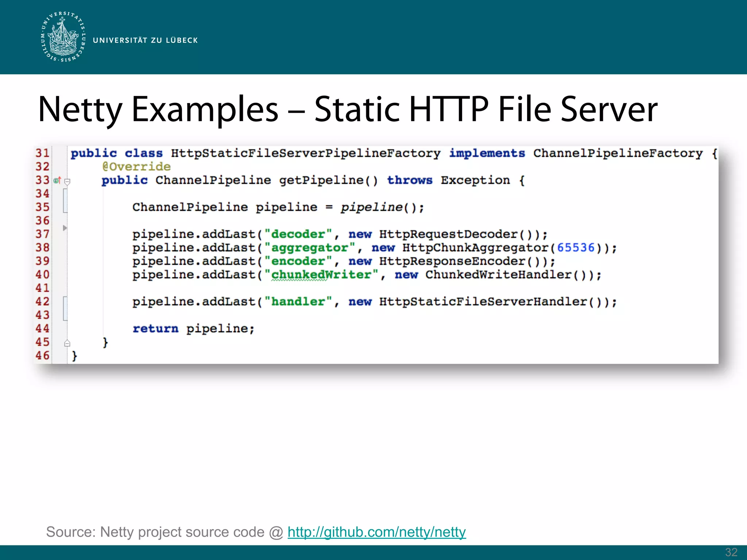Click the implements-method gutter icon at line 33
Screen dimensions: 747x560
[57, 180]
